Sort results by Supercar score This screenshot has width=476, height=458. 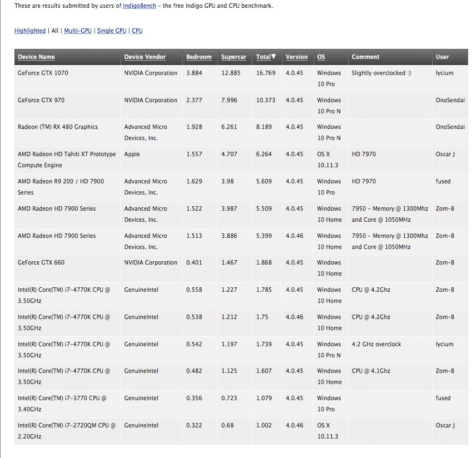234,57
